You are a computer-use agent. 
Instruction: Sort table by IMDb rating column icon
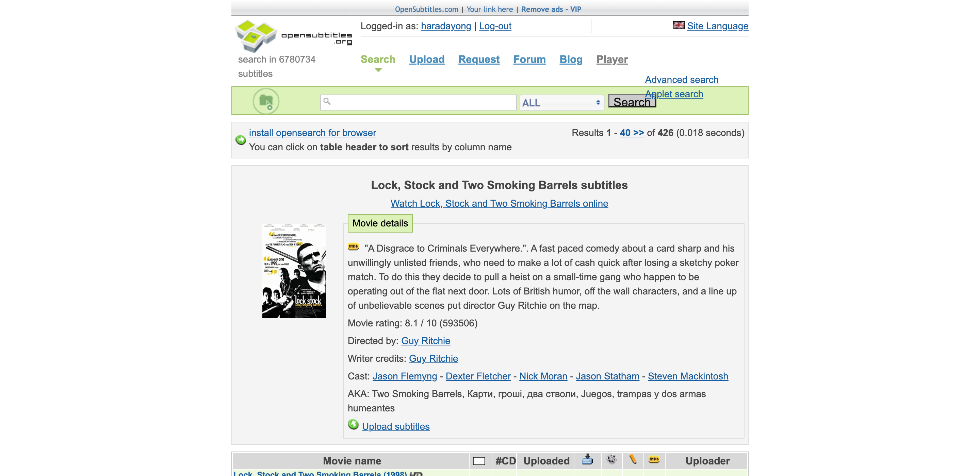pos(654,460)
